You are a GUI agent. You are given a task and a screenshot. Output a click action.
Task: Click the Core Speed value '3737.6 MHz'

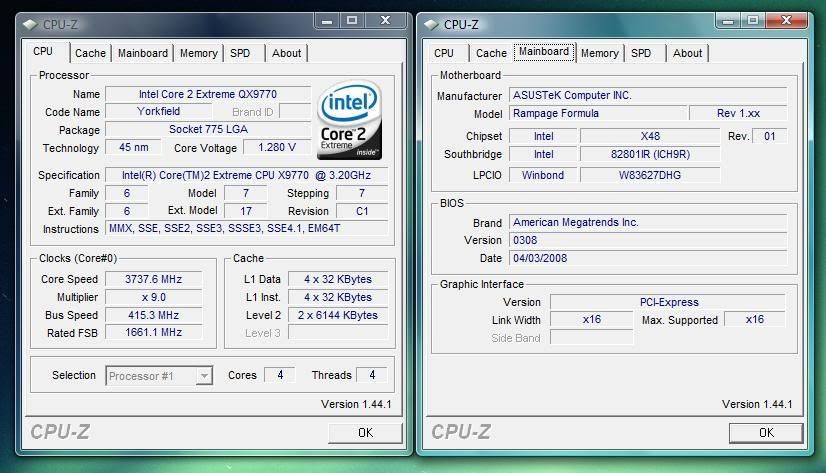pyautogui.click(x=153, y=279)
